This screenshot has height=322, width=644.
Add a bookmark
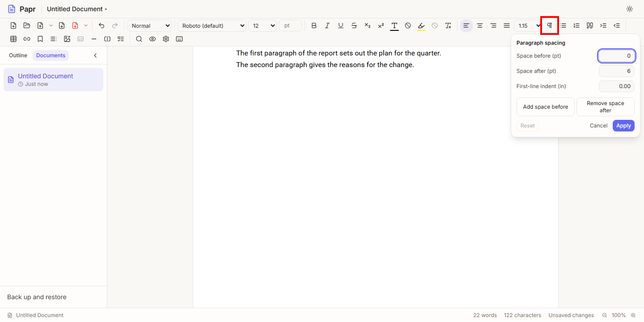(40, 39)
